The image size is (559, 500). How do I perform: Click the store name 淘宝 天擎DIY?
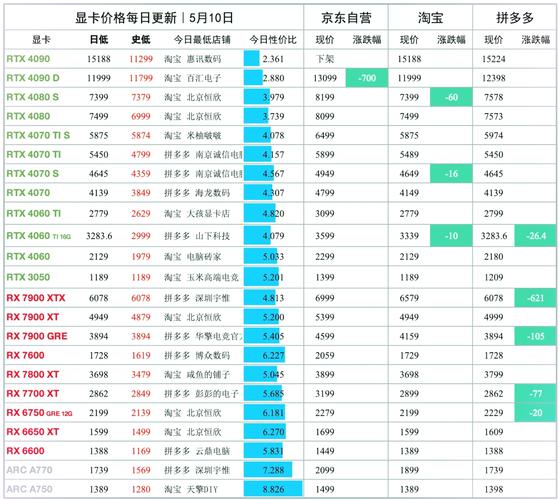(x=191, y=489)
